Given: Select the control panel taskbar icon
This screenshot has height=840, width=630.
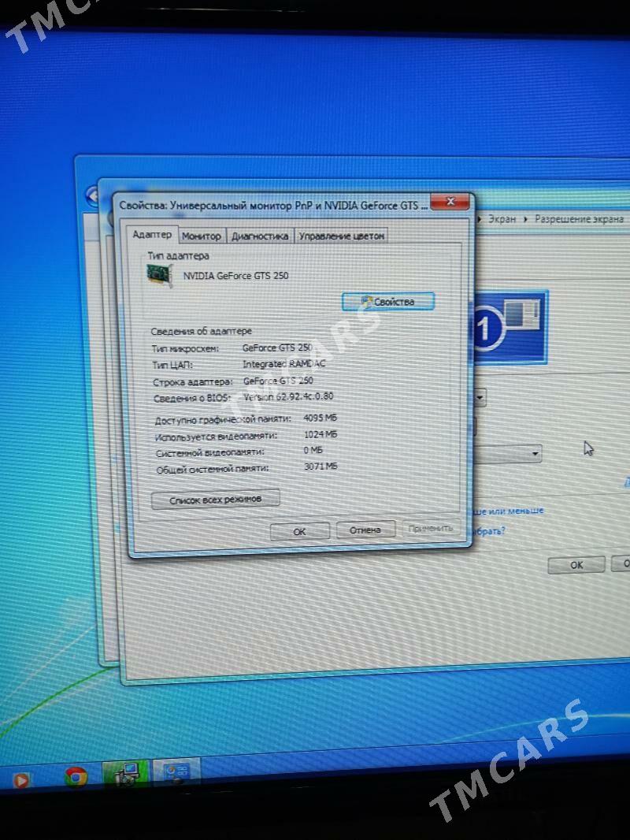Looking at the screenshot, I should coord(176,772).
